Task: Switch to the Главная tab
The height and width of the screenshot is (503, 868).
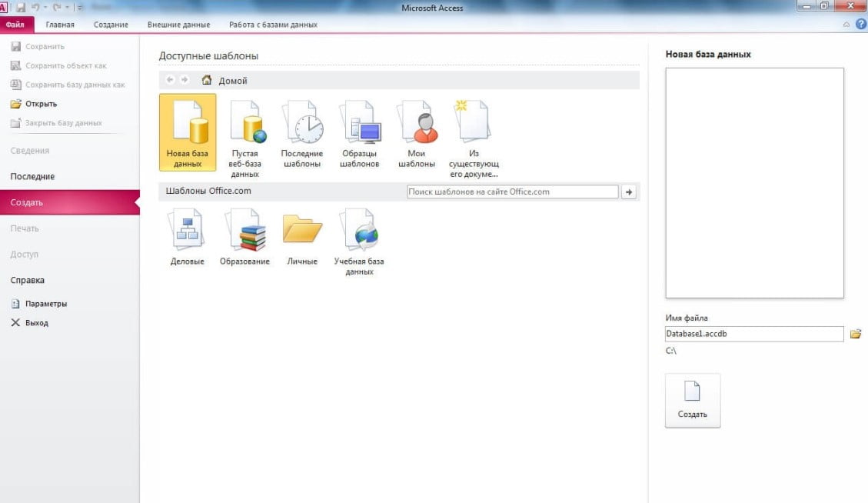Action: click(x=60, y=25)
